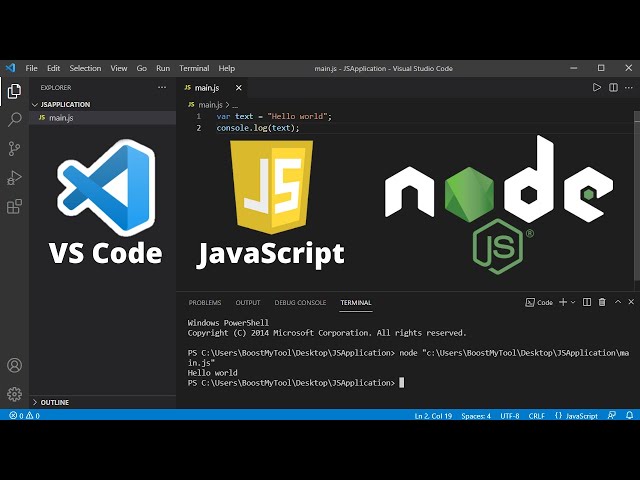Screen dimensions: 640x480
Task: Split the editor right
Action: coord(613,87)
